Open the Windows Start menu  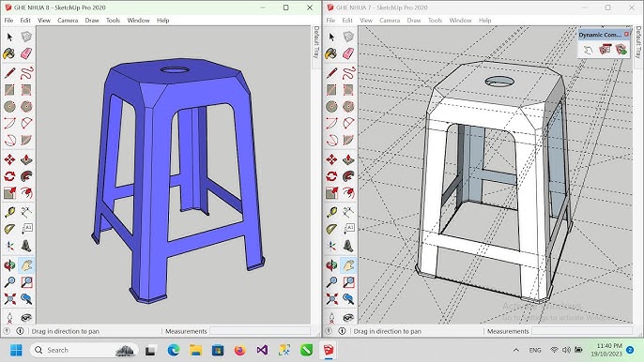click(x=16, y=350)
